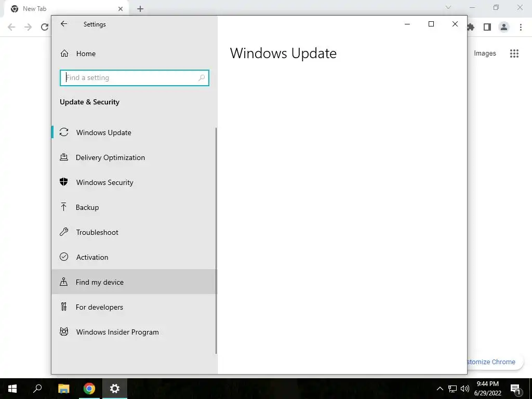Click the Windows Update page title
This screenshot has height=399, width=532.
tap(283, 54)
